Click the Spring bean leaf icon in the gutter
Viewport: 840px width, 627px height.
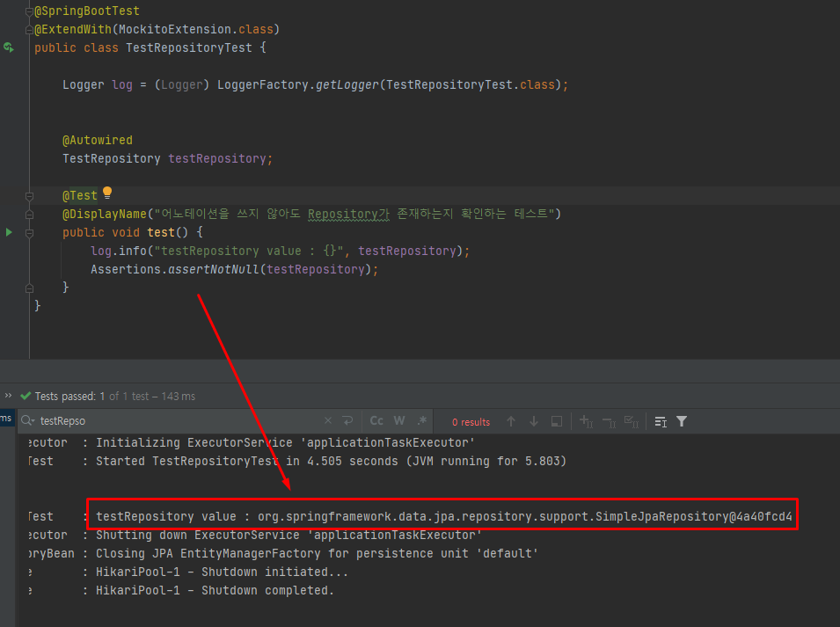pyautogui.click(x=7, y=47)
